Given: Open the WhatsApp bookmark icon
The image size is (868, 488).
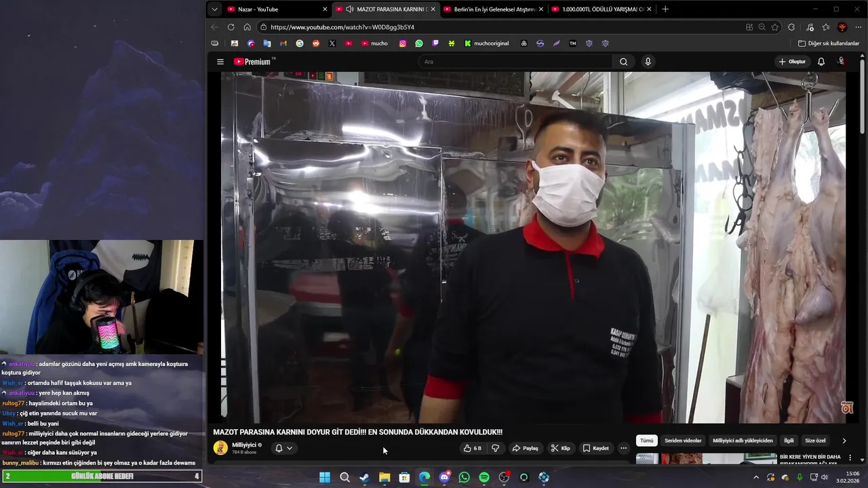Looking at the screenshot, I should click(x=419, y=43).
